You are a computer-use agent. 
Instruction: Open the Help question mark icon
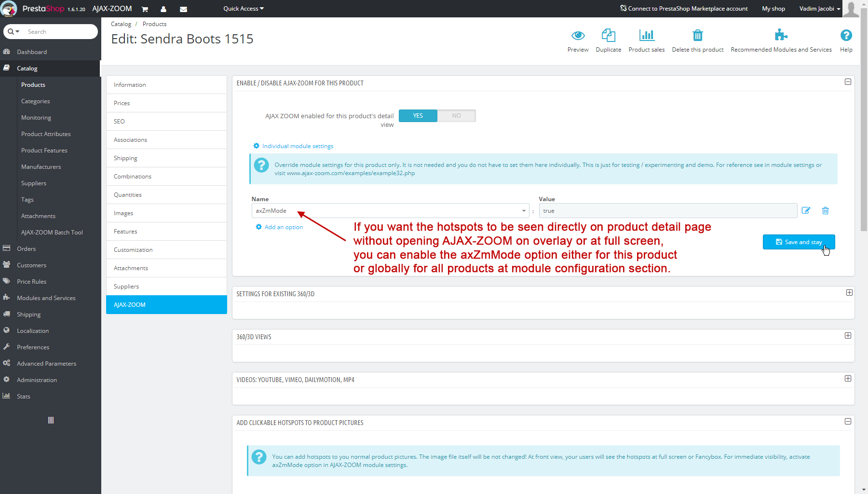click(x=846, y=35)
